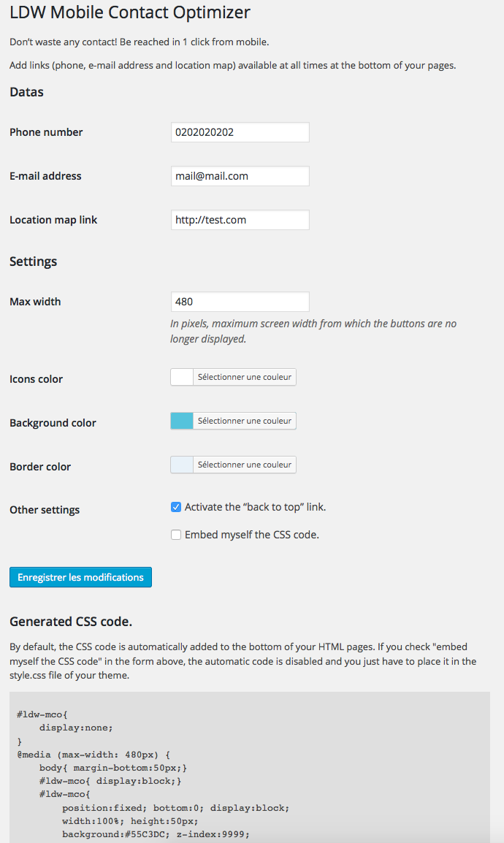Click Icons color Sélectionner une couleur button
The height and width of the screenshot is (843, 504).
tap(245, 377)
